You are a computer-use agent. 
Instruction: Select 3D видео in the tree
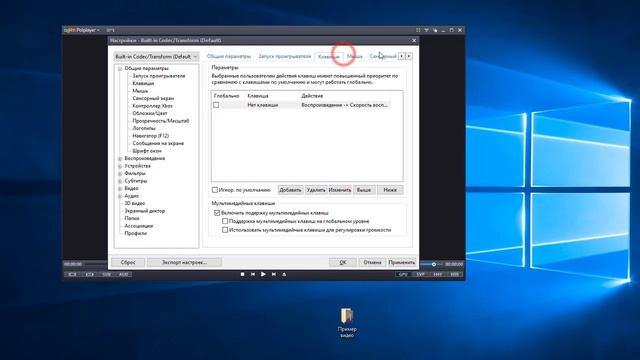click(x=135, y=203)
